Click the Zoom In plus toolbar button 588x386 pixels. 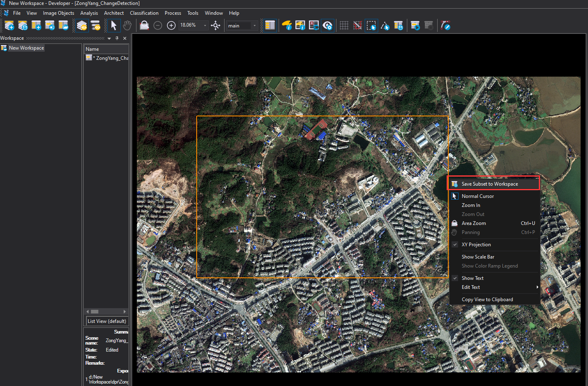[171, 25]
